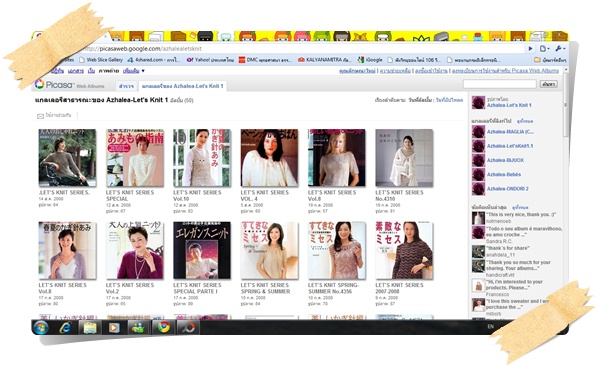Click the Picasa Web Albums logo
Viewport: 600px width, 366px height.
69,85
